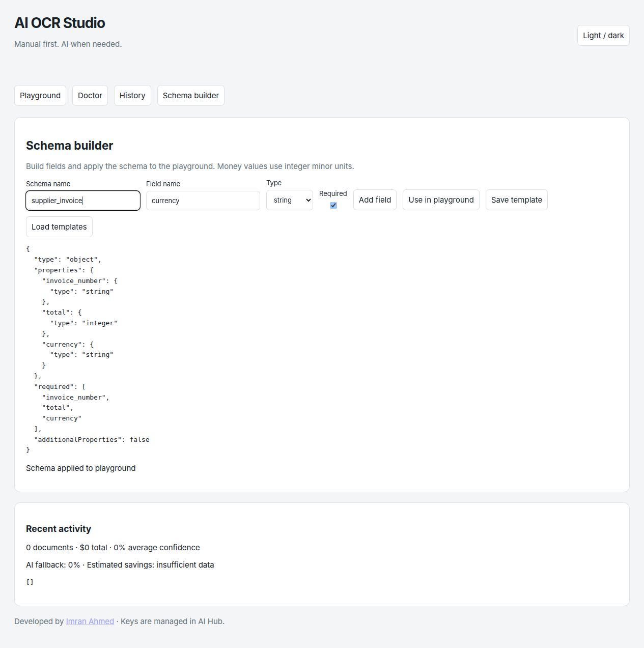Toggle the Light / dark theme button

[603, 36]
